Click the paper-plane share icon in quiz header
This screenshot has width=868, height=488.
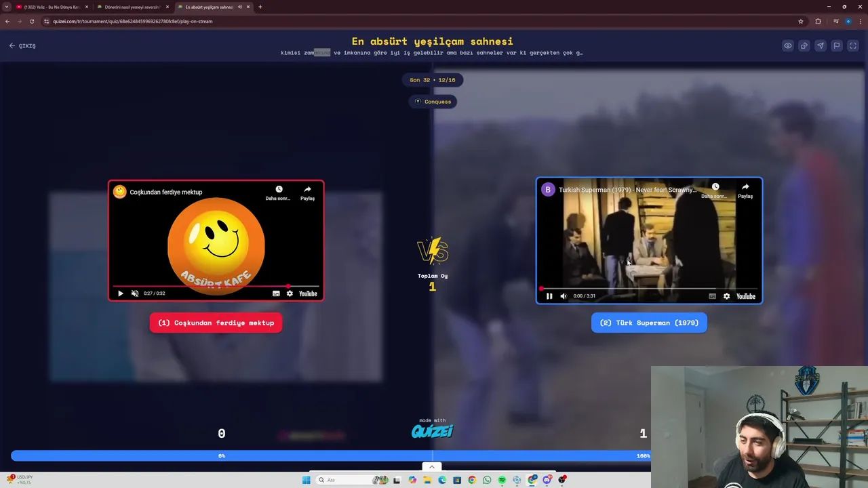click(820, 46)
